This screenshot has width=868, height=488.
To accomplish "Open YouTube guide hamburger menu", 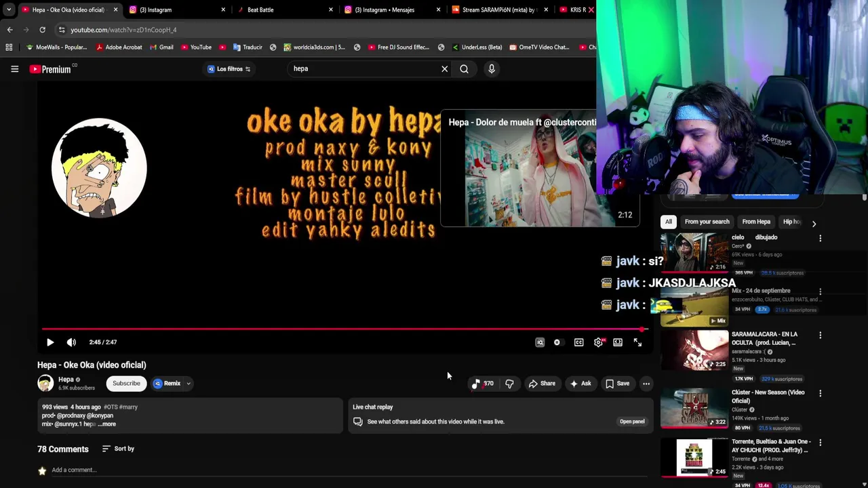I will click(14, 68).
